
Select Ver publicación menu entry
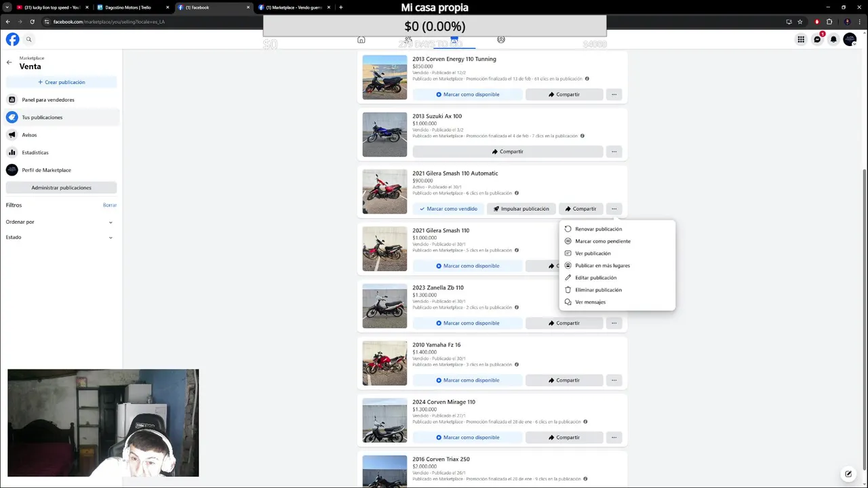[x=617, y=253]
